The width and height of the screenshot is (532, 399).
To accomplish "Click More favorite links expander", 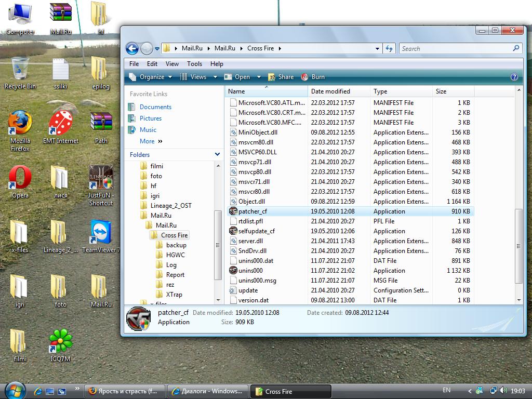I will (x=151, y=141).
